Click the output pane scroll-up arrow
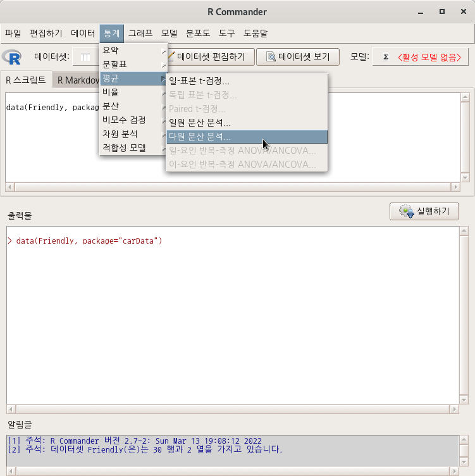Viewport: 475px width, 476px height. (x=464, y=231)
